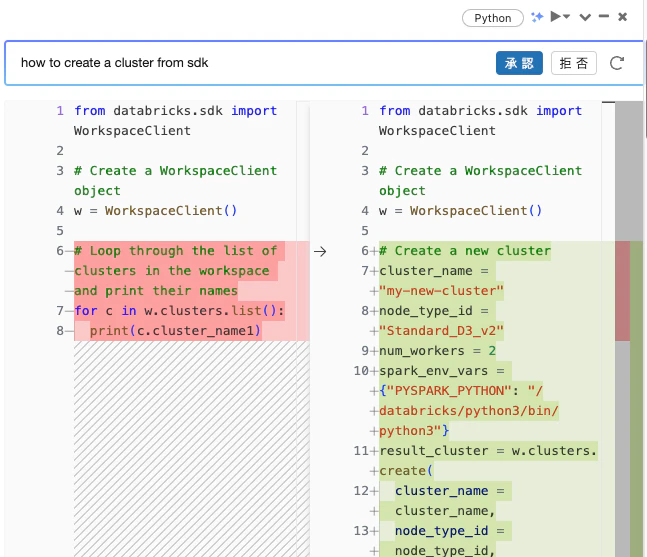Regenerate the suggestion with refresh icon
Image resolution: width=647 pixels, height=557 pixels.
pyautogui.click(x=617, y=63)
